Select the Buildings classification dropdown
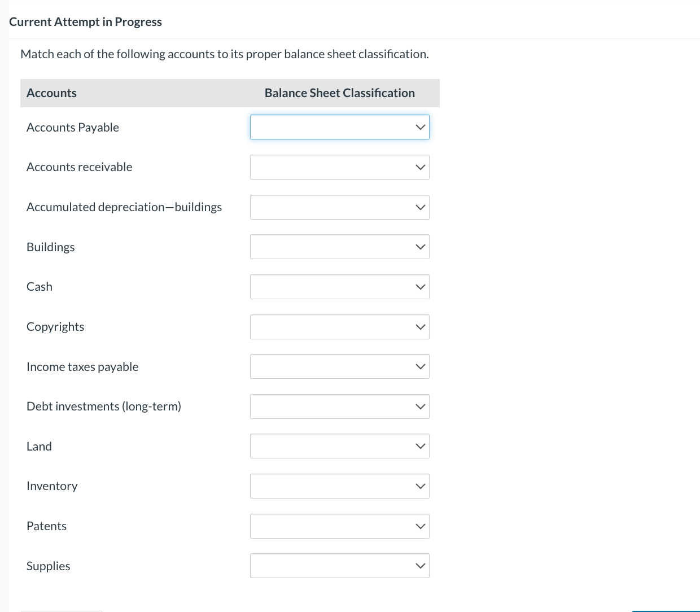The height and width of the screenshot is (612, 700). click(339, 247)
